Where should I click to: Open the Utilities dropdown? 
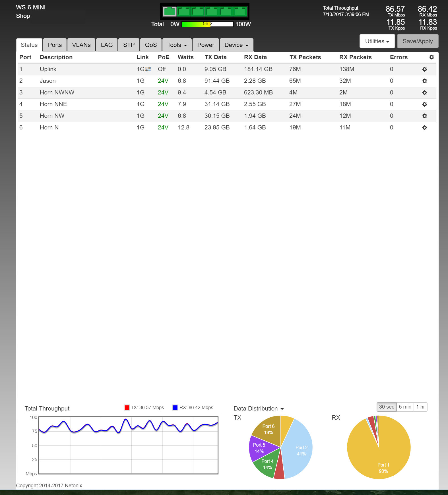(377, 41)
